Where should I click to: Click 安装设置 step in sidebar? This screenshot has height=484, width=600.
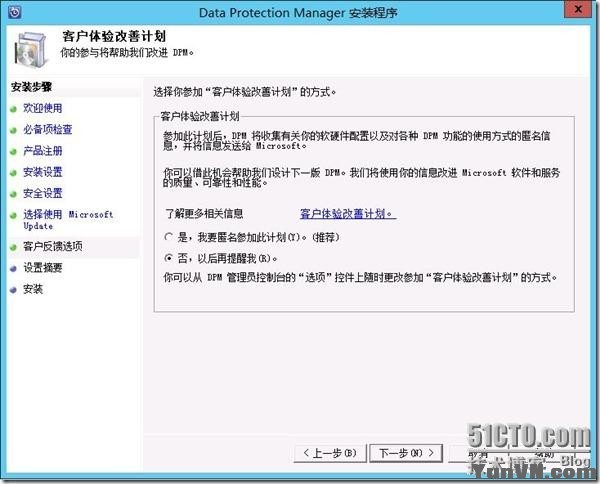[42, 172]
